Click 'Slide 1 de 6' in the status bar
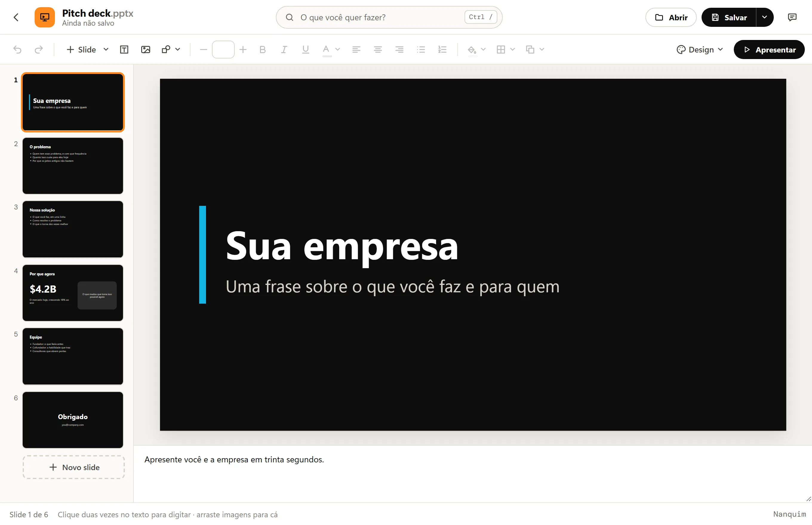The width and height of the screenshot is (812, 525). point(29,515)
